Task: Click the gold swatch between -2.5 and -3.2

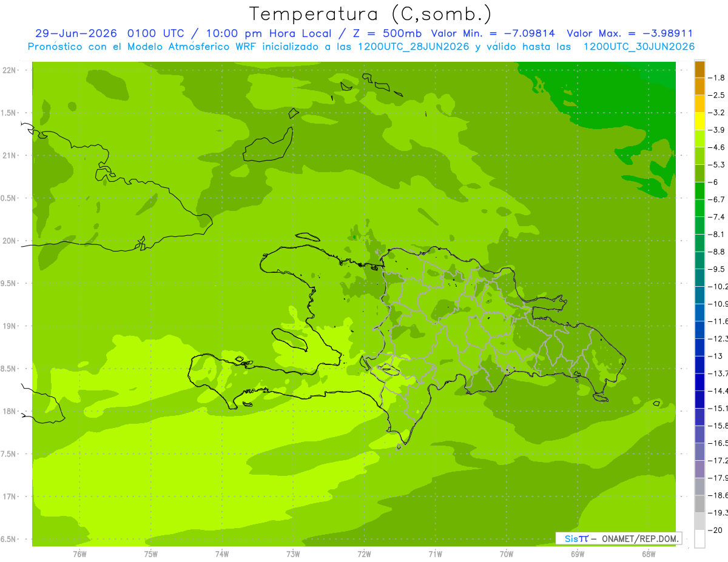Action: coord(699,104)
